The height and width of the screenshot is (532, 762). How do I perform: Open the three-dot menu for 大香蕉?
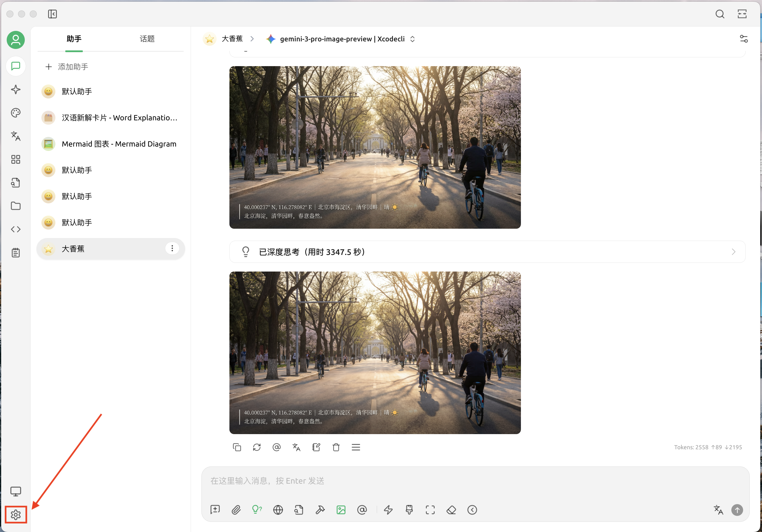click(x=172, y=249)
